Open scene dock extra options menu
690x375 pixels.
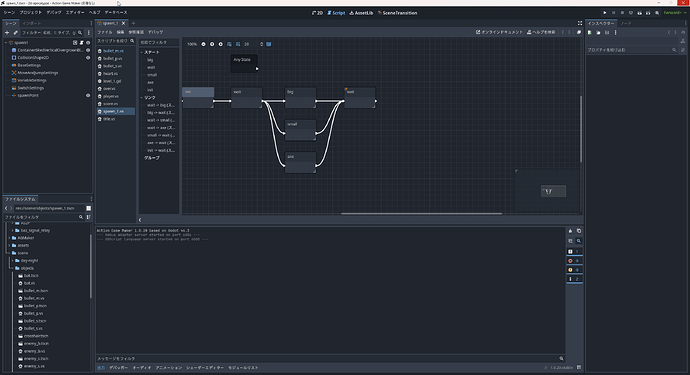tap(89, 33)
